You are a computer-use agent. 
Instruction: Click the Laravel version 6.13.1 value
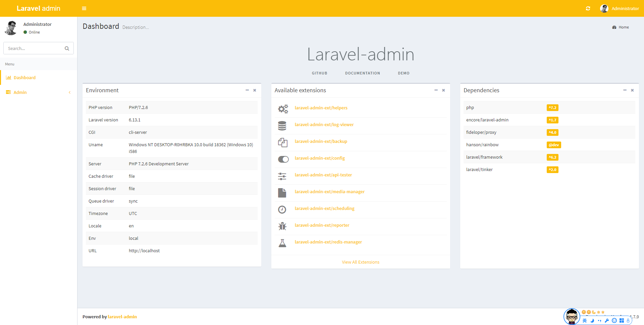(135, 120)
